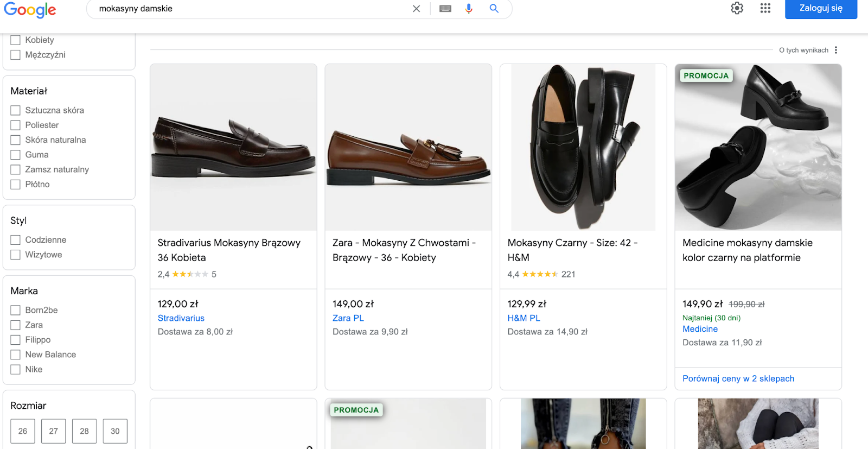Image resolution: width=868 pixels, height=449 pixels.
Task: Toggle Wizytowe style filter
Action: click(x=15, y=255)
